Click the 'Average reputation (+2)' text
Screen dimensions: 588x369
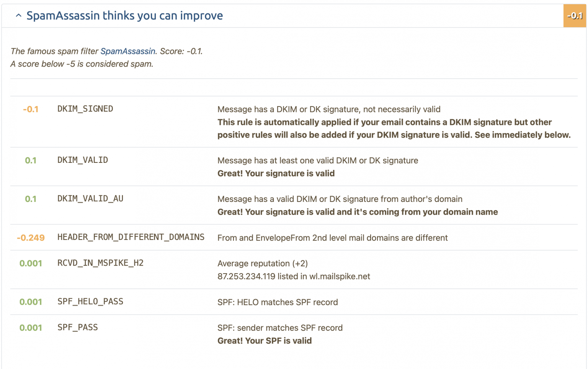click(x=263, y=263)
